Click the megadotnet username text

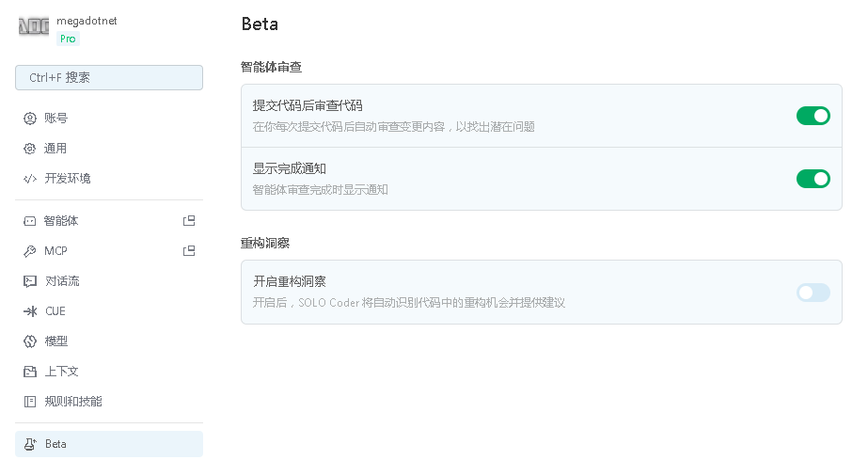[87, 21]
